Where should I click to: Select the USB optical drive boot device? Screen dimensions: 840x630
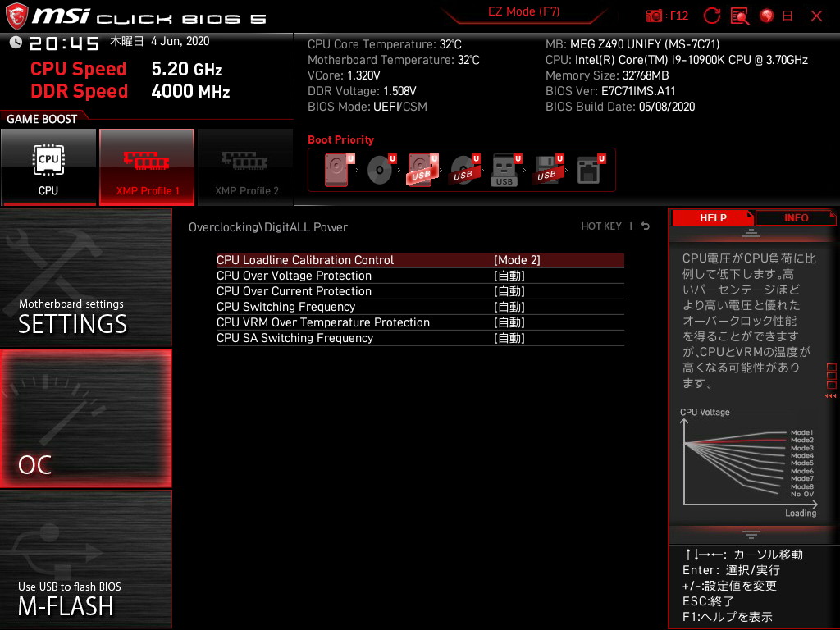[x=464, y=170]
